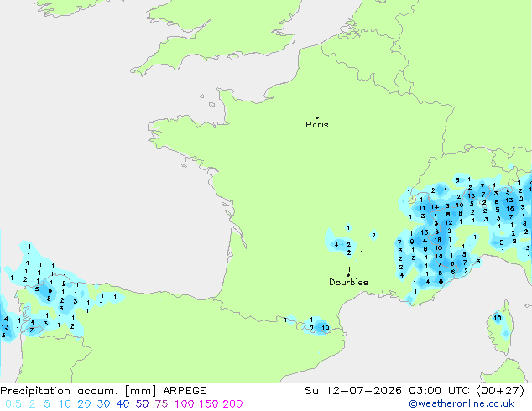This screenshot has width=532, height=411.
Task: Click the '12-07-2026' date text
Action: [x=363, y=391]
